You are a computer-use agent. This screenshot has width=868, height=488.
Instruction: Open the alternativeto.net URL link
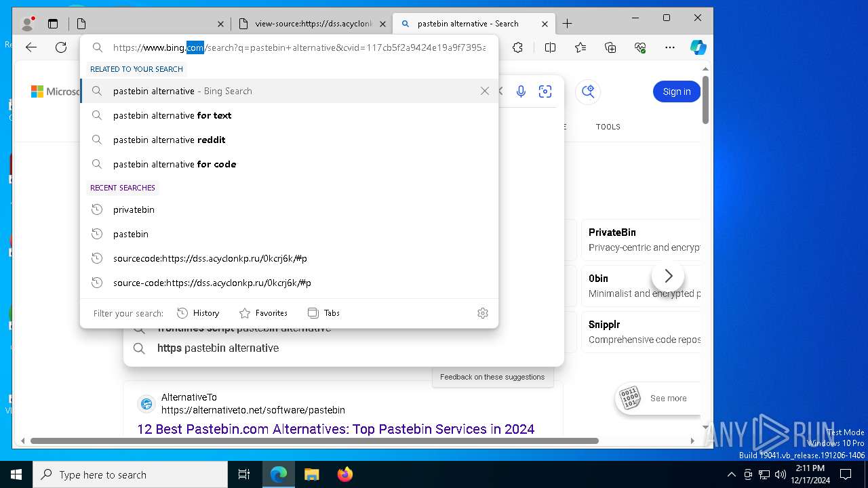point(253,410)
